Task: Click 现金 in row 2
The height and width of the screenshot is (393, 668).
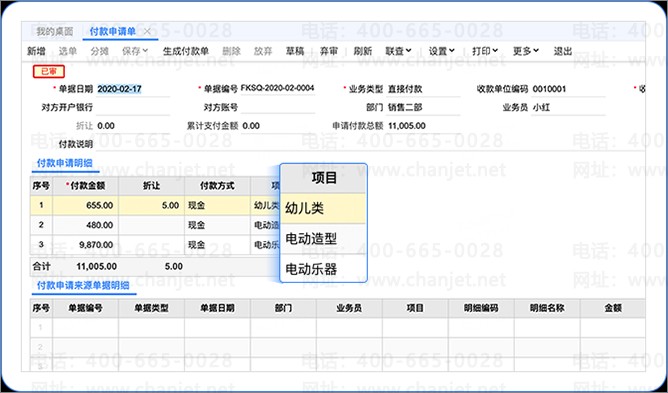Action: point(217,225)
